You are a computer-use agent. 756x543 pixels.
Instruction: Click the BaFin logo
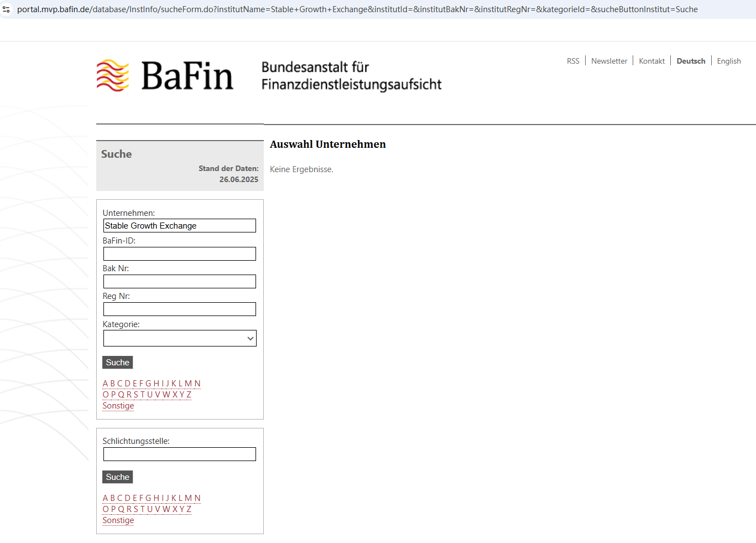pyautogui.click(x=165, y=75)
